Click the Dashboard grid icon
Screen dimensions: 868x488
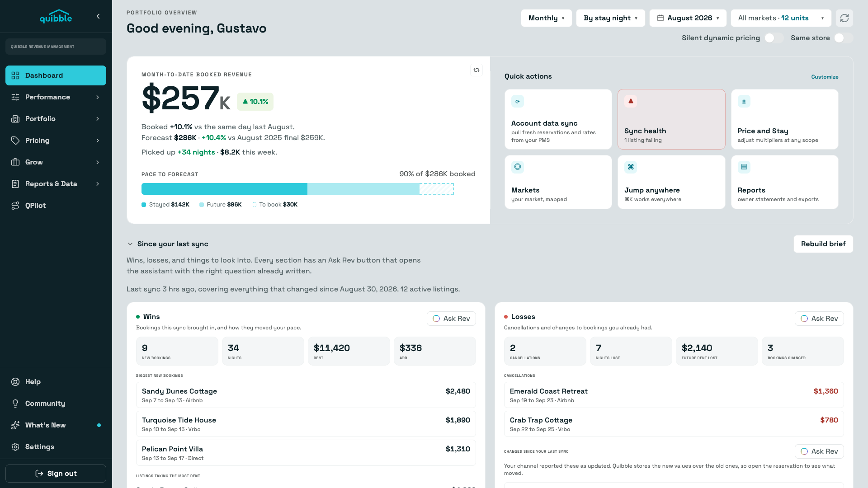point(15,75)
